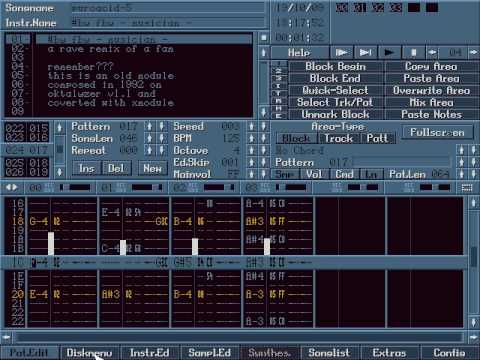Screen dimensions: 480x360
Task: Click the play pattern icon with end bar
Action: pos(365,52)
